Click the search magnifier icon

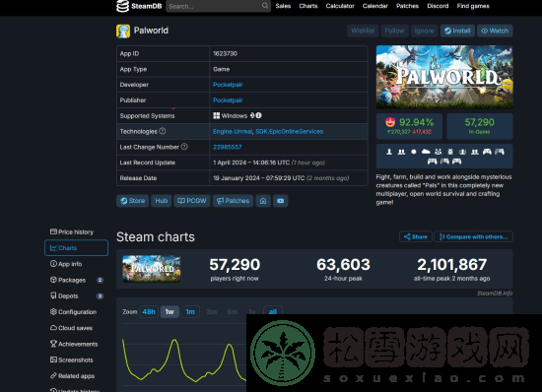(x=265, y=6)
